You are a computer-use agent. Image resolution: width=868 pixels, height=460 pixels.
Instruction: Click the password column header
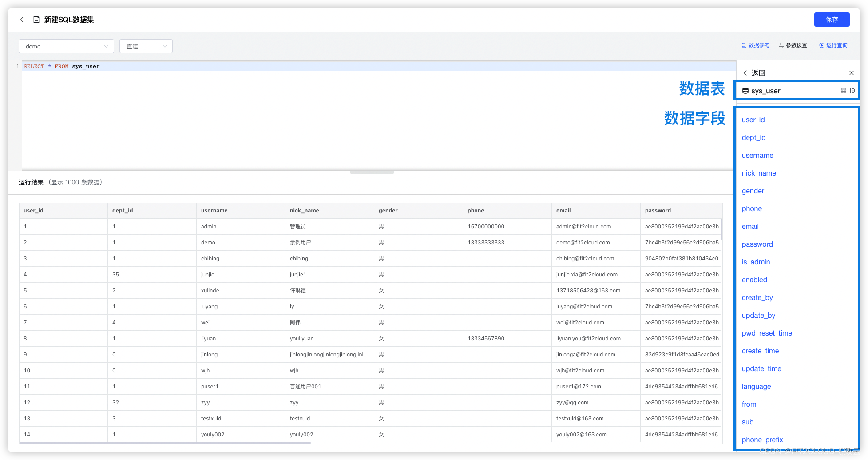pyautogui.click(x=682, y=211)
